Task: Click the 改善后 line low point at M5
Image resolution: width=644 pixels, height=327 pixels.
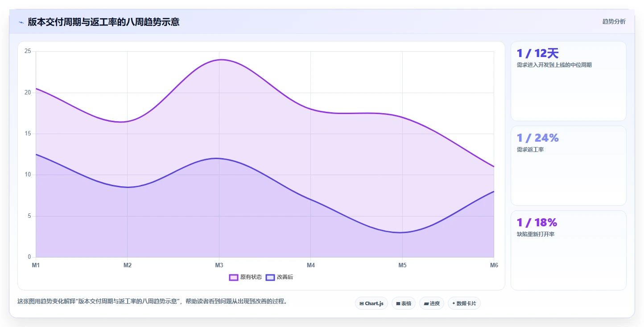Action: click(402, 233)
